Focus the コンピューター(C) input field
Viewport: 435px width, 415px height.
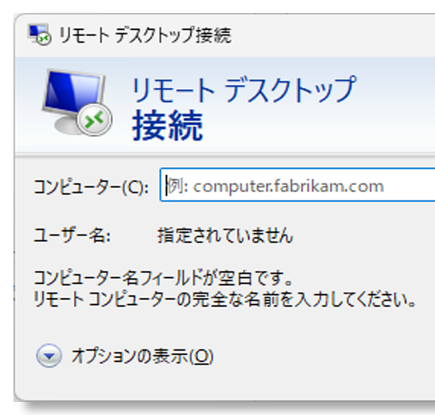297,185
